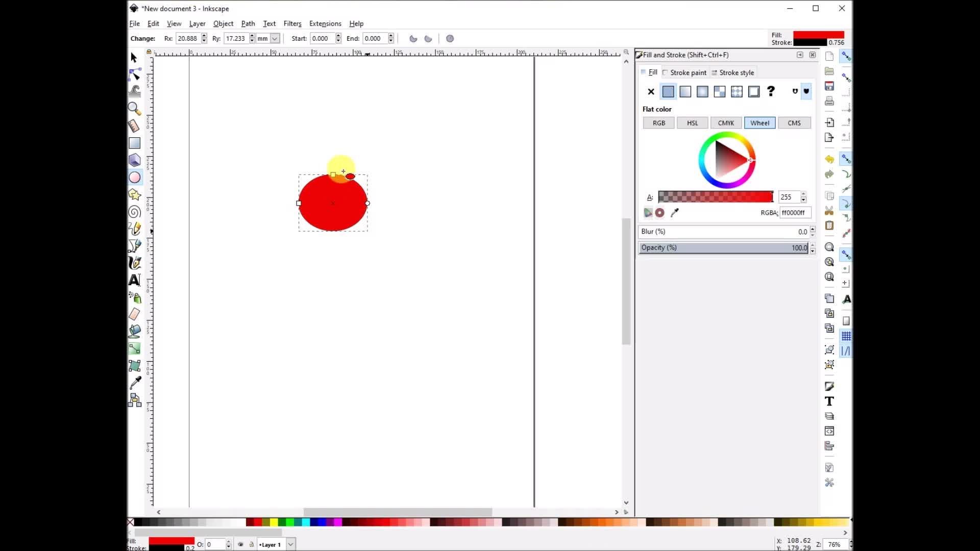980x551 pixels.
Task: Click the alpha channel slider
Action: click(715, 197)
